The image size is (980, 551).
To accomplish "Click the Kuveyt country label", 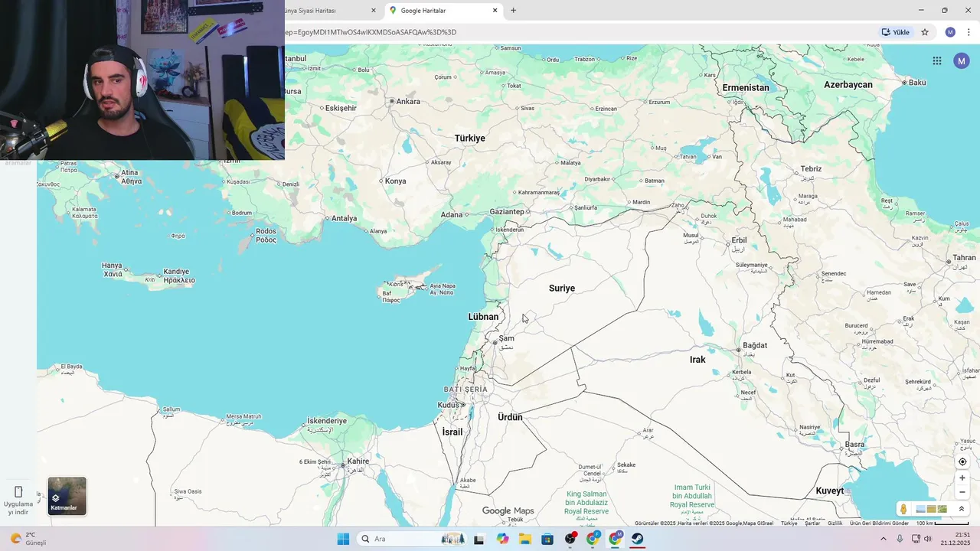I will pos(830,491).
